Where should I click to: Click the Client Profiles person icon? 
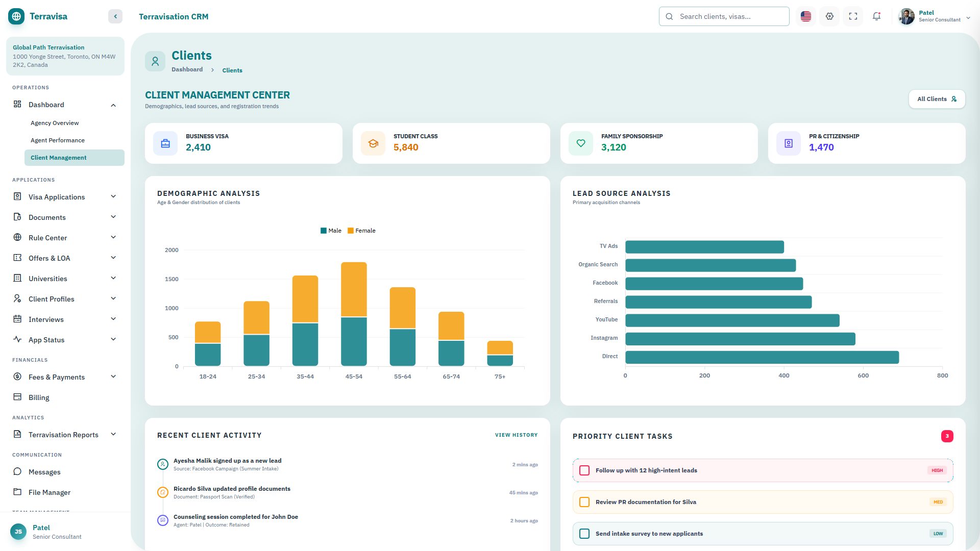click(17, 298)
